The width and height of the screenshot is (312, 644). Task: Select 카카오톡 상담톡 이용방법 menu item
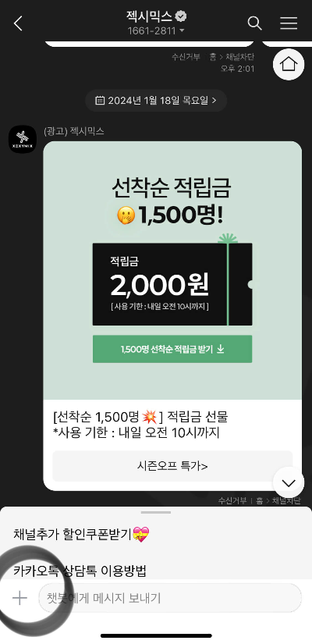(x=80, y=571)
